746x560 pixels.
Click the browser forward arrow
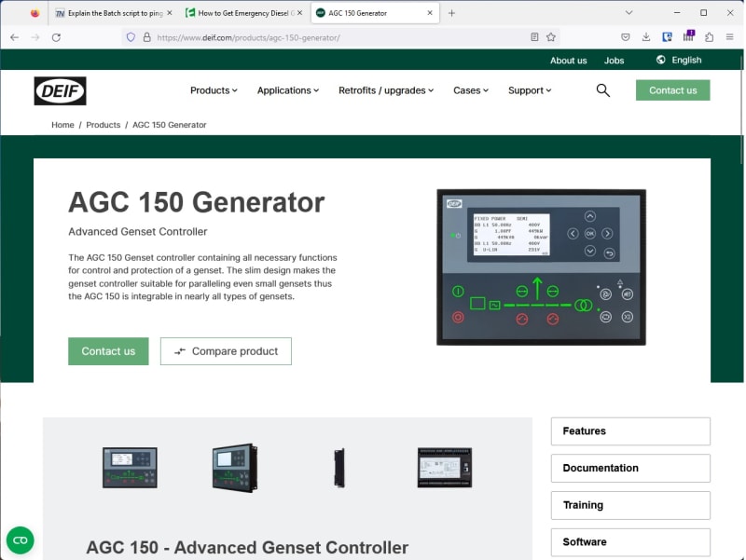pos(35,37)
